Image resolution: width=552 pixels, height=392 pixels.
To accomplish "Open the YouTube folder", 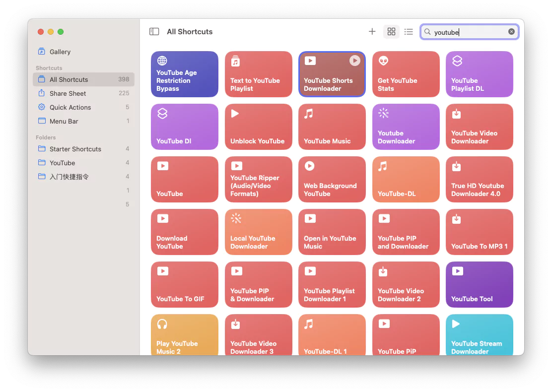I will [62, 163].
